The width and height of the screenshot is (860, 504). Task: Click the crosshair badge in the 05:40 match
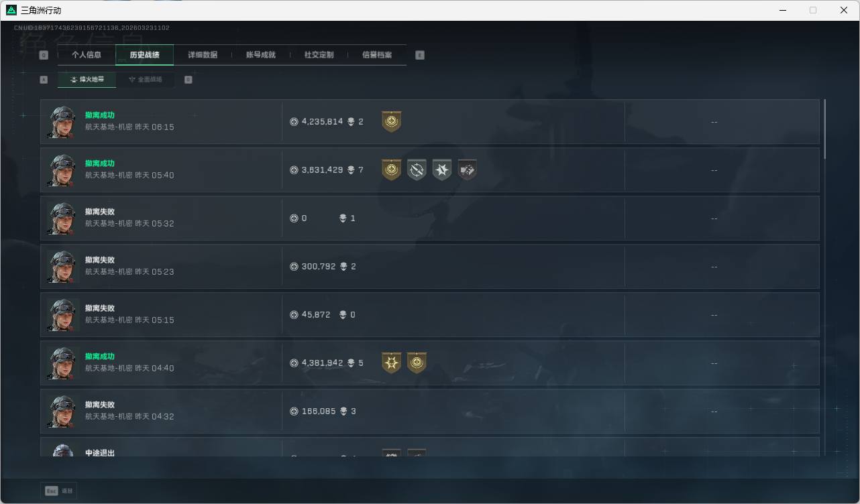[417, 170]
